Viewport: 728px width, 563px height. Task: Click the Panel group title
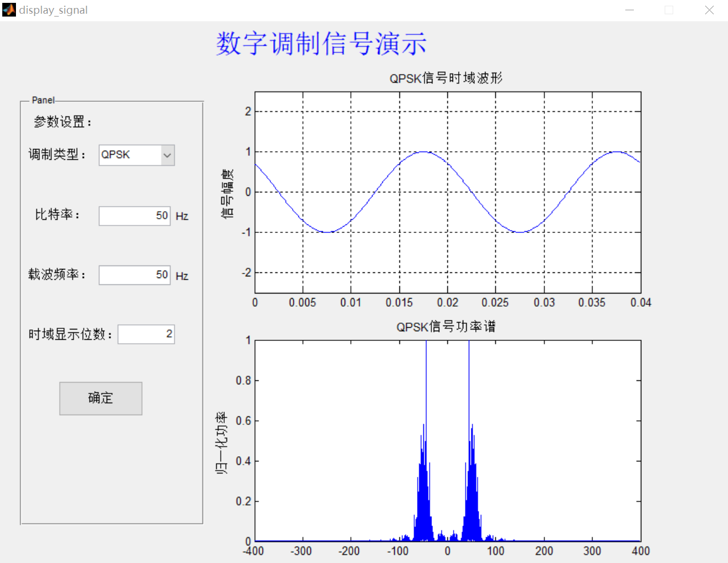(43, 100)
